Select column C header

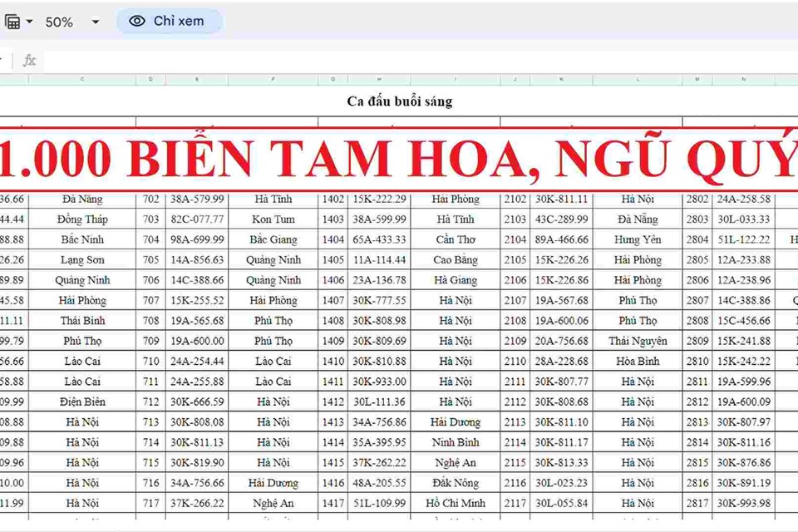81,80
